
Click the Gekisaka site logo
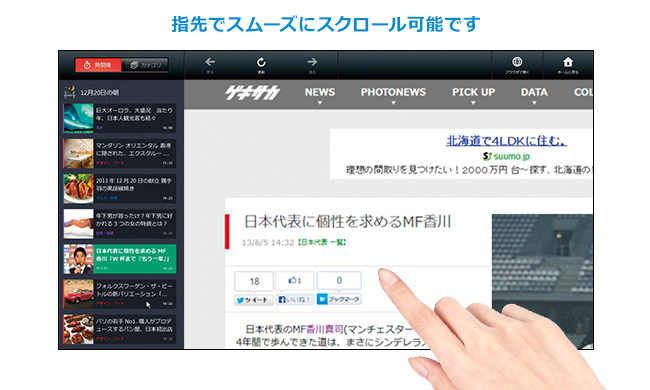[252, 93]
